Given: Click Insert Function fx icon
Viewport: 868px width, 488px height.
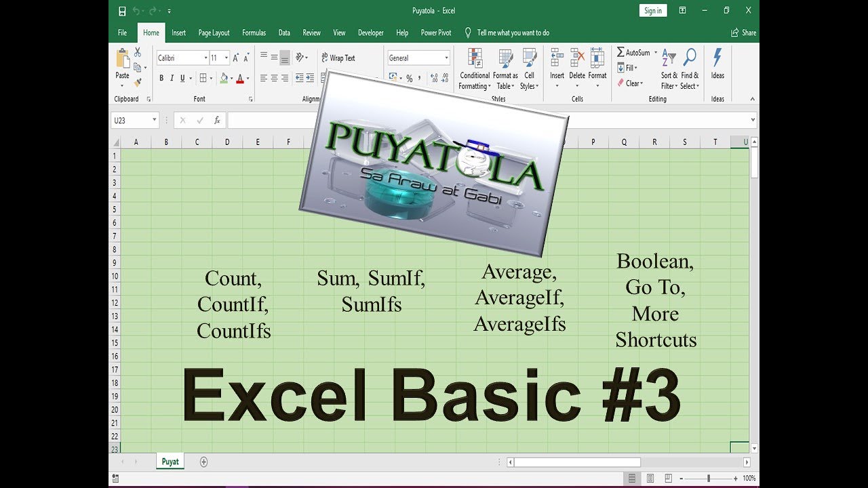Looking at the screenshot, I should click(217, 120).
